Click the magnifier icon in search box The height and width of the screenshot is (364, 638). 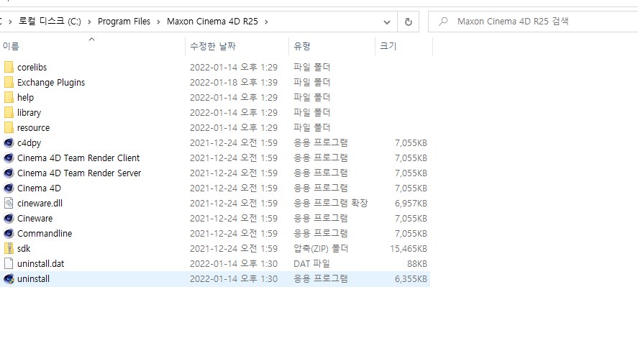(x=443, y=21)
